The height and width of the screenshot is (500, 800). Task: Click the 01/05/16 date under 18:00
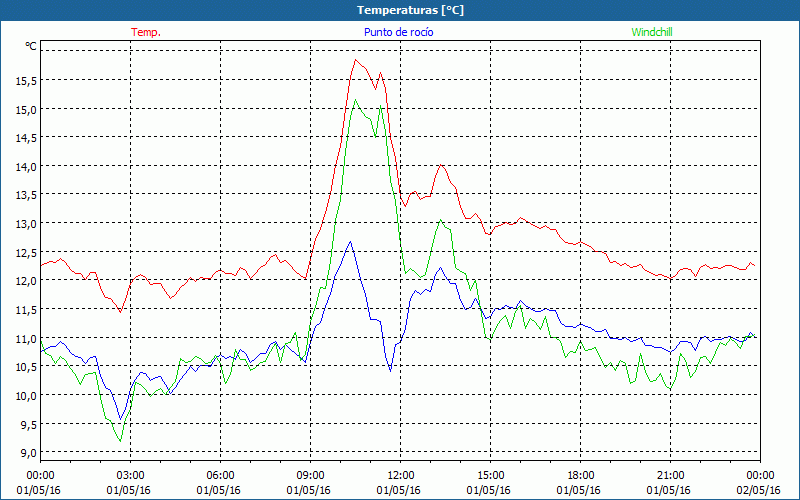pyautogui.click(x=579, y=490)
